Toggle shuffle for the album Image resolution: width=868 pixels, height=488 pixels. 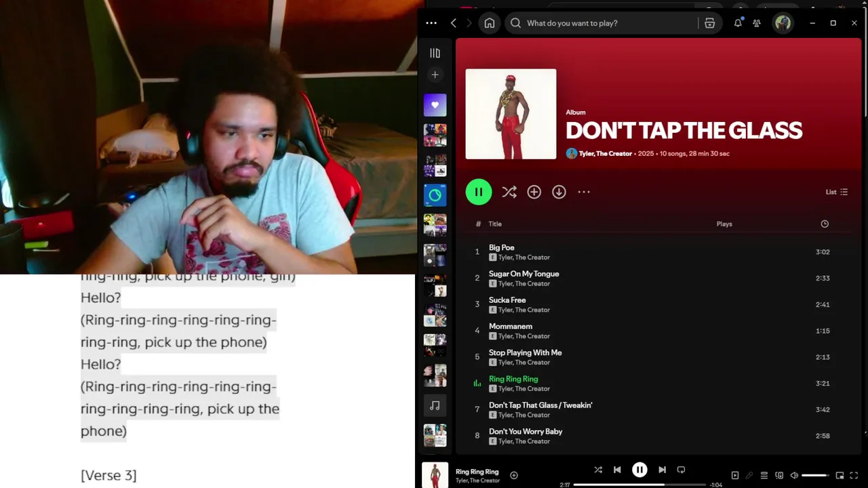pos(509,192)
